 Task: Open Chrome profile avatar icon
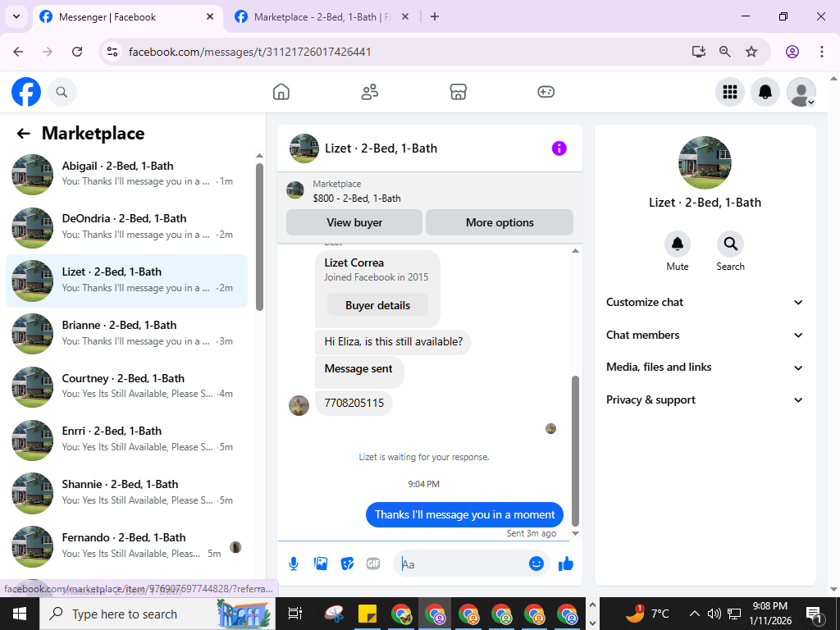792,52
